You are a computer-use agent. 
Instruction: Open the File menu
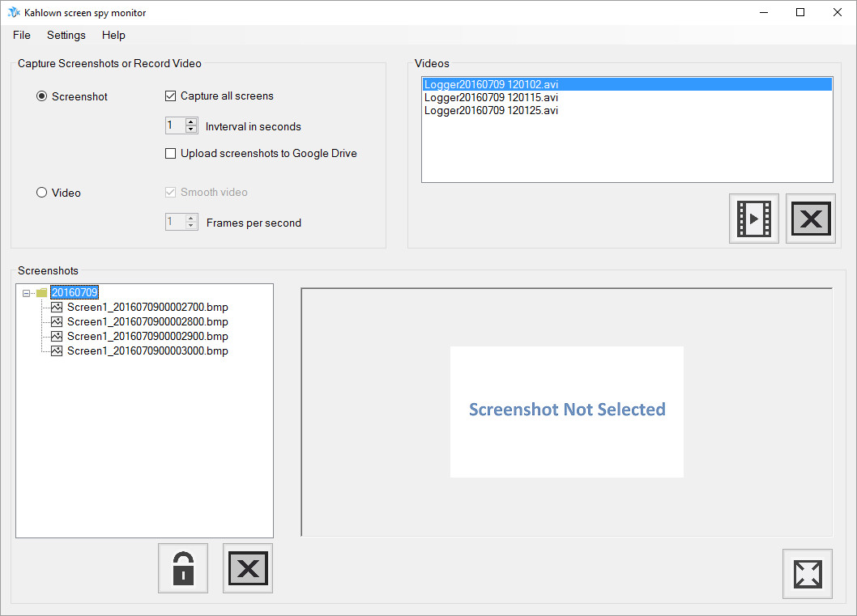(22, 35)
